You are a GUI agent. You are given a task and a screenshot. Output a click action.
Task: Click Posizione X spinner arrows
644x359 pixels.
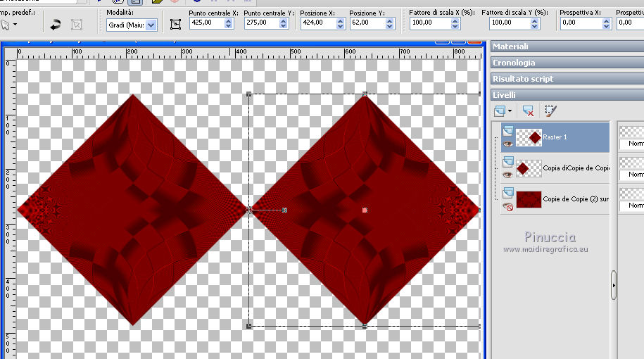click(x=340, y=23)
